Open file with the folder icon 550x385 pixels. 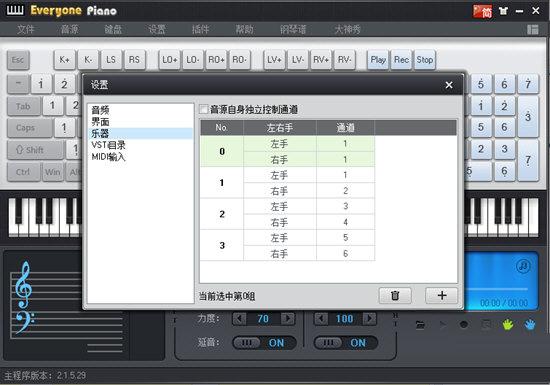[420, 325]
